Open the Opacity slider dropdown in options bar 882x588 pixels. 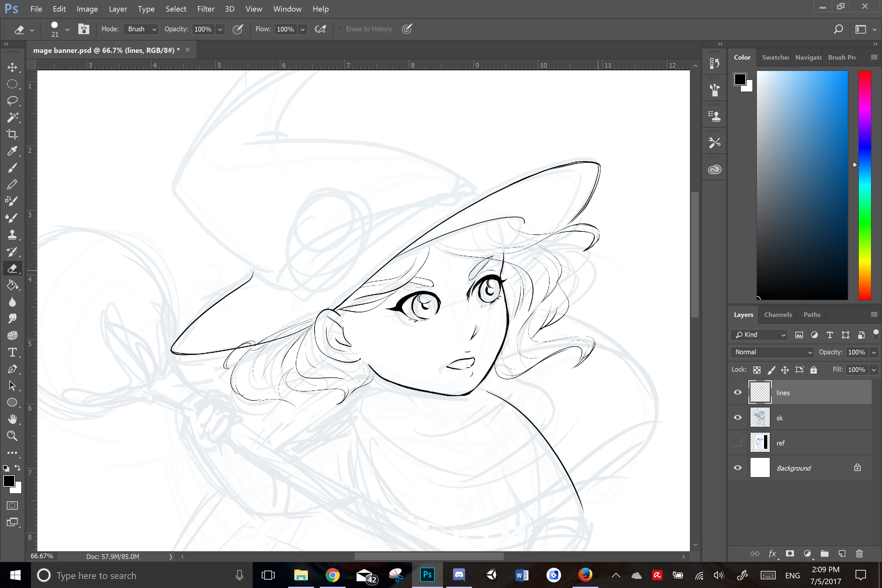tap(220, 29)
